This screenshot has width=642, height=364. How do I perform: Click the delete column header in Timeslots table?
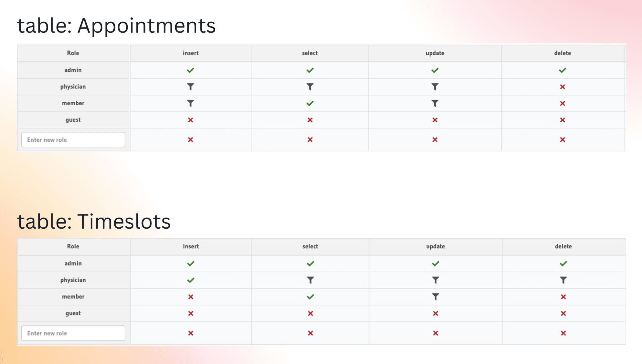pyautogui.click(x=563, y=246)
